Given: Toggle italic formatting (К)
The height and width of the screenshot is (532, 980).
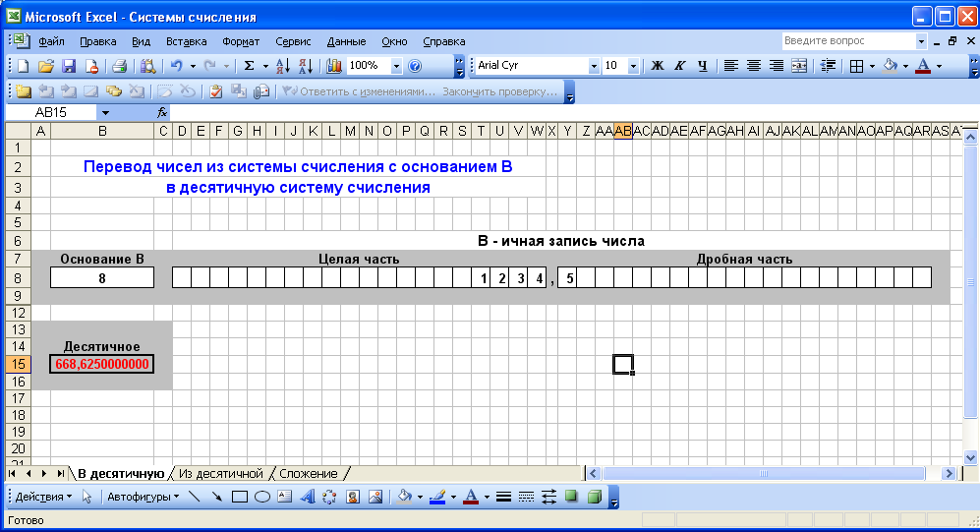Looking at the screenshot, I should 679,66.
